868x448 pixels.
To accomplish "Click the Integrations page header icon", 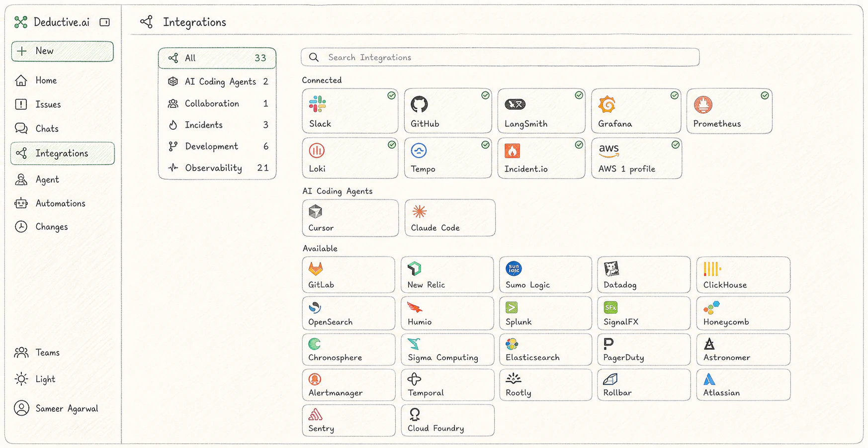I will pyautogui.click(x=146, y=22).
